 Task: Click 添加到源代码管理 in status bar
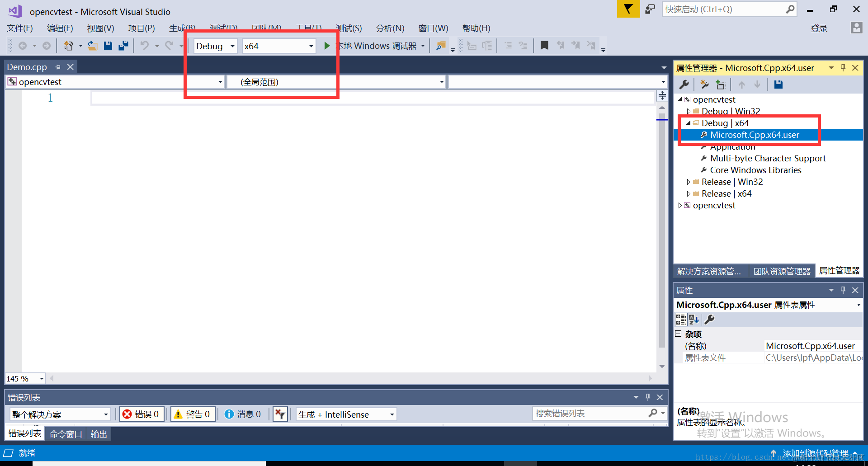815,453
